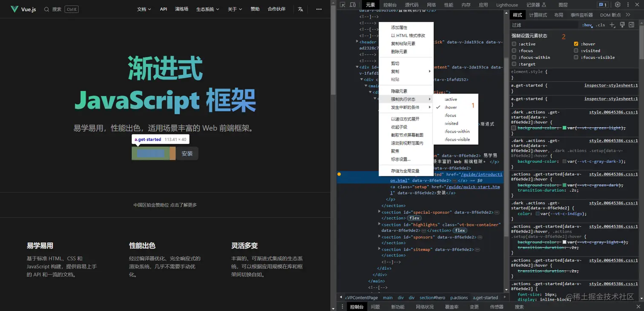
Task: Click the flex badge on highlights section
Action: (460, 231)
